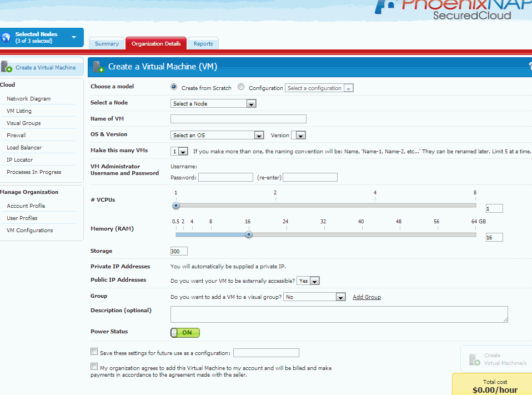Click the globe icon beside Selected Nodes
The width and height of the screenshot is (532, 395).
point(7,38)
